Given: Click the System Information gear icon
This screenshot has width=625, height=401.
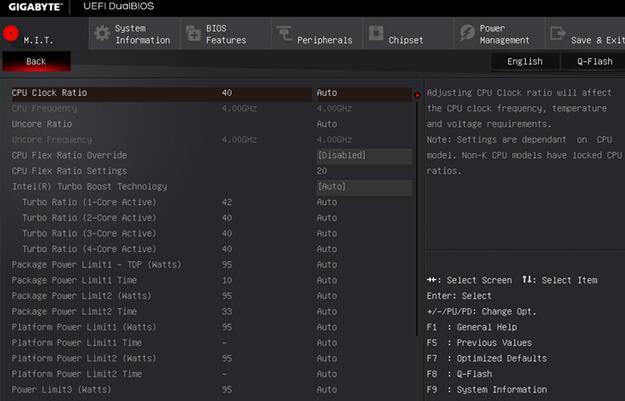Looking at the screenshot, I should [102, 33].
